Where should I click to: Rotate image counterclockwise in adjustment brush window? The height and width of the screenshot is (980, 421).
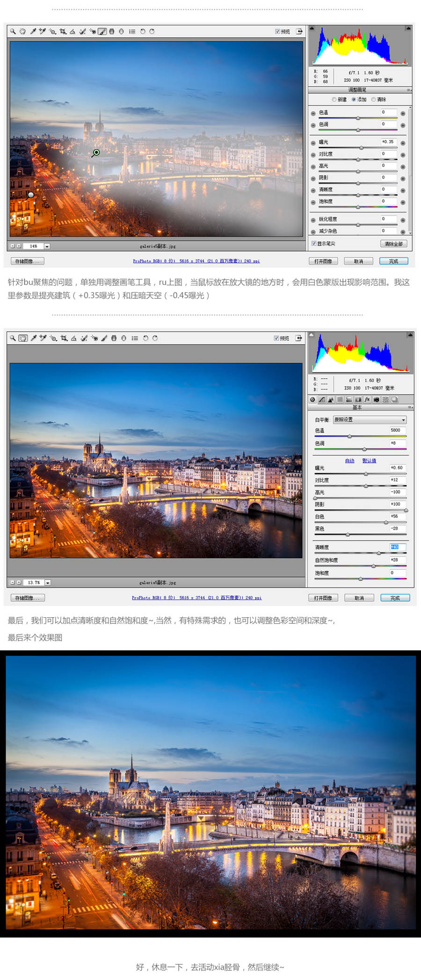(143, 31)
